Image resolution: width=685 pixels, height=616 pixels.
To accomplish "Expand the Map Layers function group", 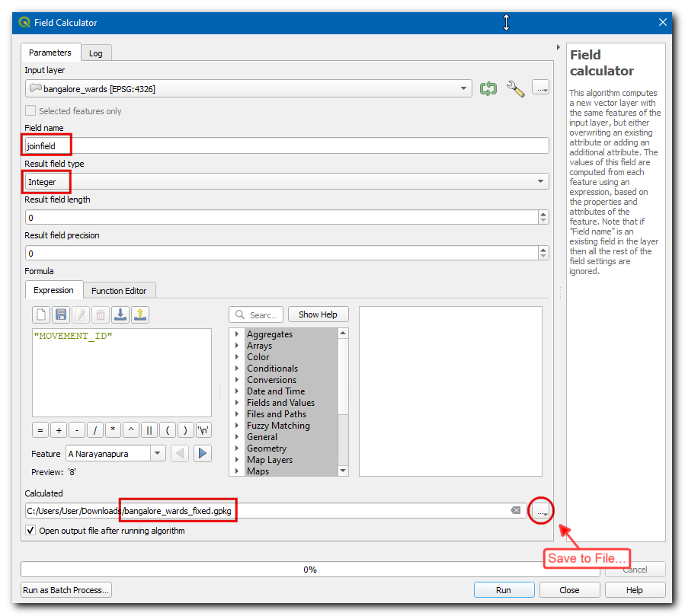I will click(x=237, y=459).
